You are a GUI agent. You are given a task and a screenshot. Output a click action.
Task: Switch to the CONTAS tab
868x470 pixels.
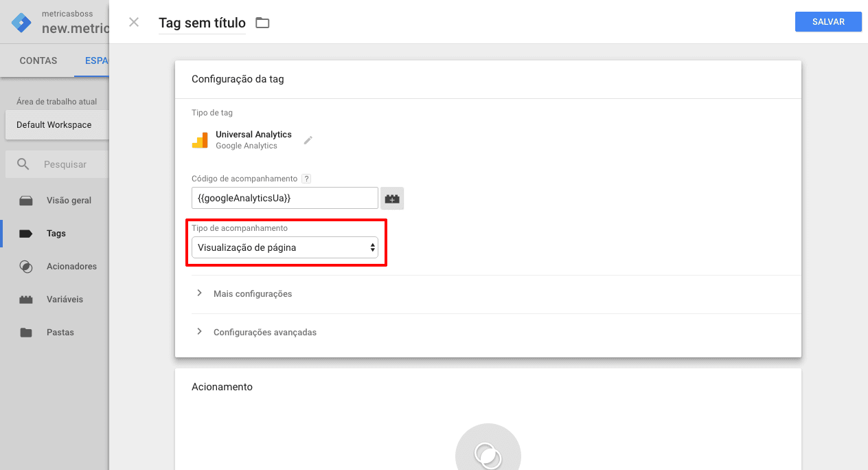point(38,60)
